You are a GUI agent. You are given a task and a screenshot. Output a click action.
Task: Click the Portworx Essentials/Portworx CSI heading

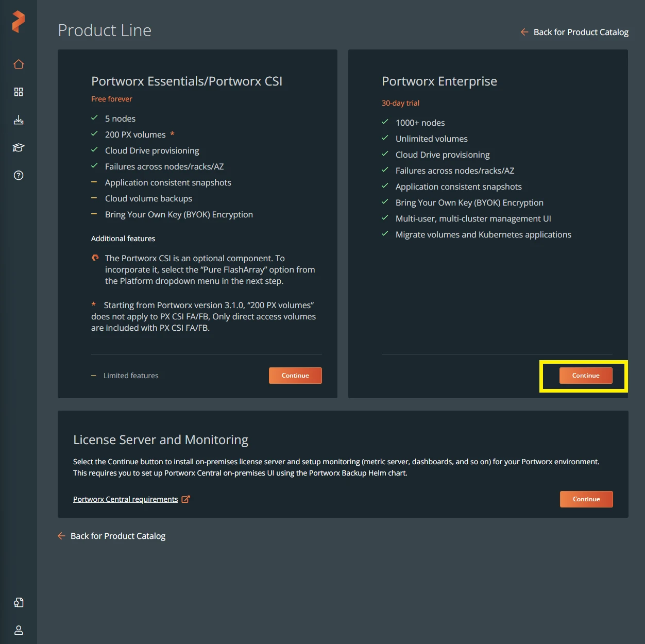186,81
